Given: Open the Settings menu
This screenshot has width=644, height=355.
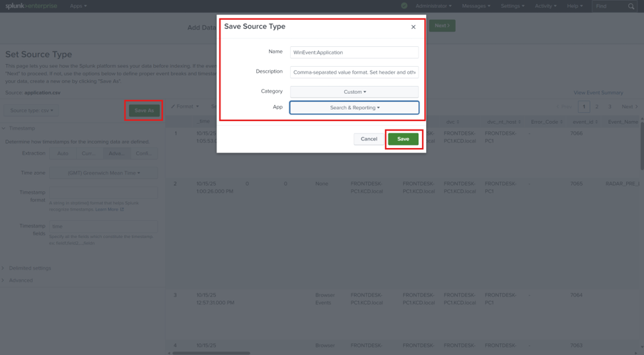Looking at the screenshot, I should pyautogui.click(x=513, y=6).
